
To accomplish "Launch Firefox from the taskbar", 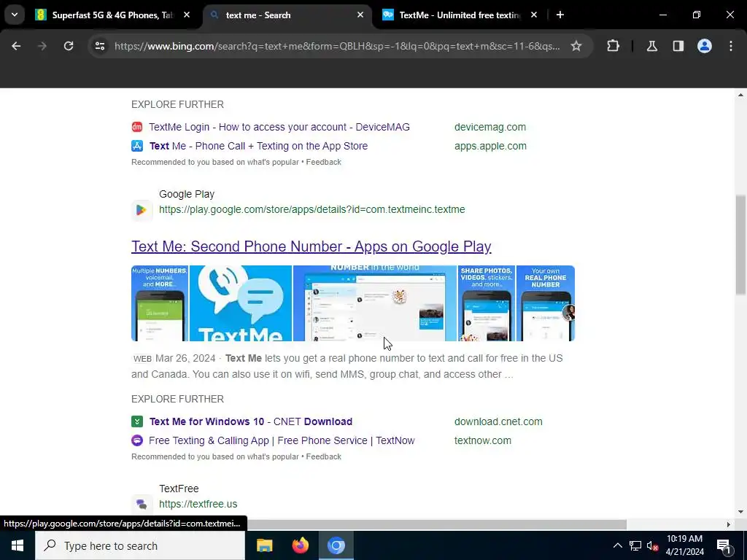I will [300, 545].
